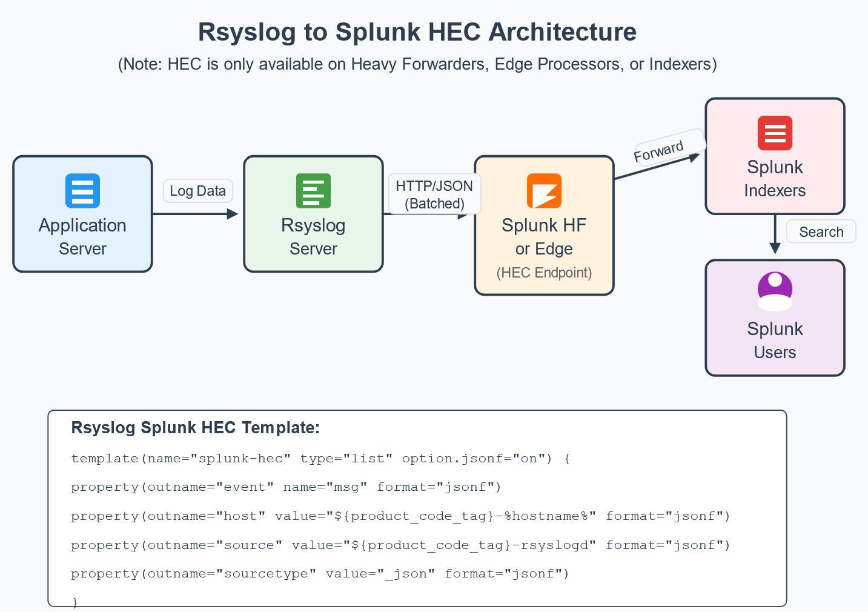Click the template name="splunk-hec" code line
This screenshot has height=612, width=868.
320,459
